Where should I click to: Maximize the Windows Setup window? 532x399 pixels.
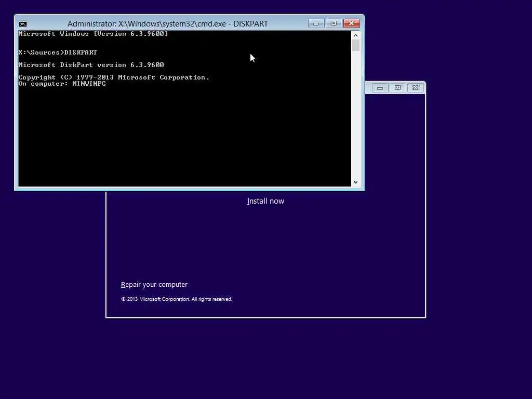click(x=397, y=88)
